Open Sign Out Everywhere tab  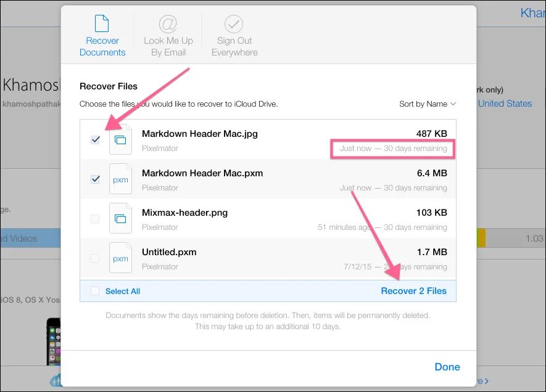[x=234, y=36]
